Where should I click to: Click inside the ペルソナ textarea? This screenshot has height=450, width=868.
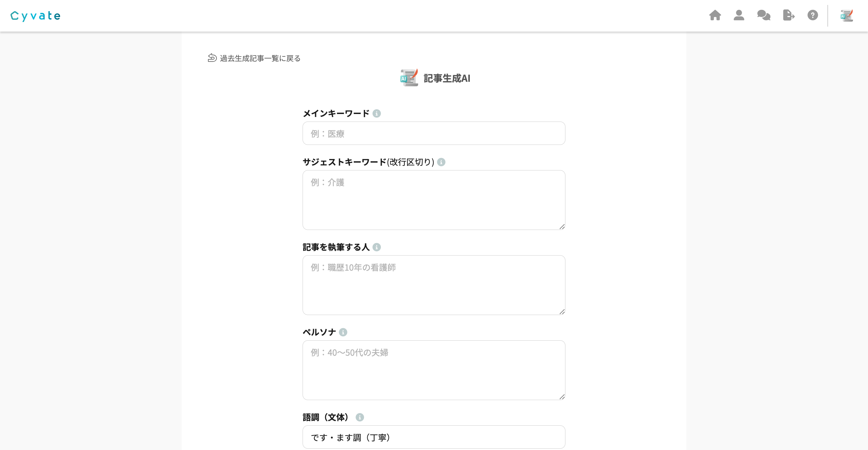click(x=434, y=370)
